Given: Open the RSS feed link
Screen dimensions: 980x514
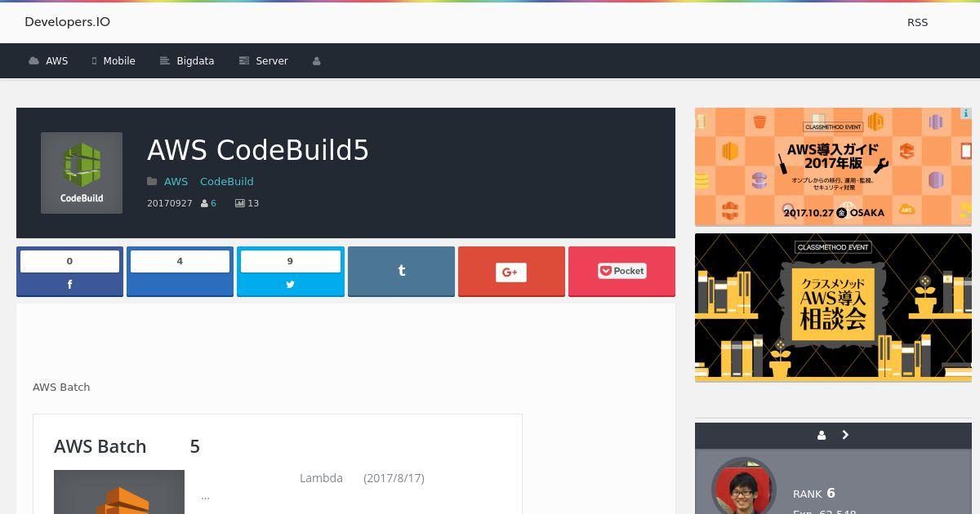Looking at the screenshot, I should [x=917, y=22].
